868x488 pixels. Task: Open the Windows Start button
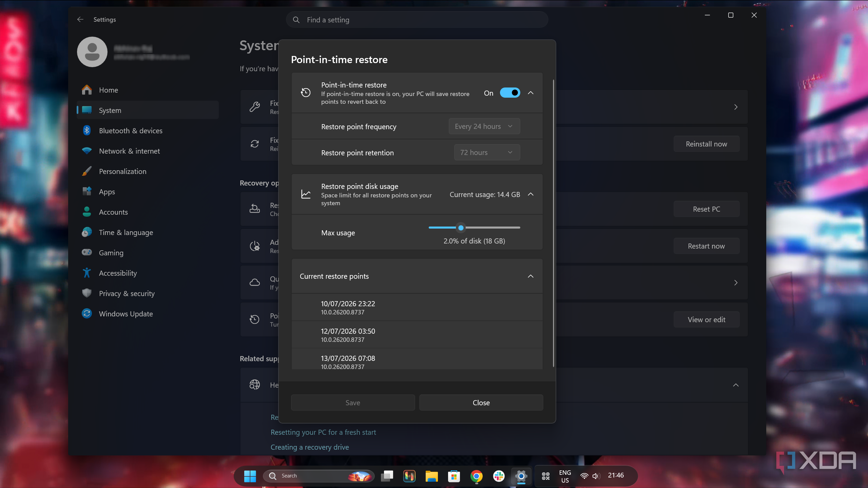coord(250,476)
